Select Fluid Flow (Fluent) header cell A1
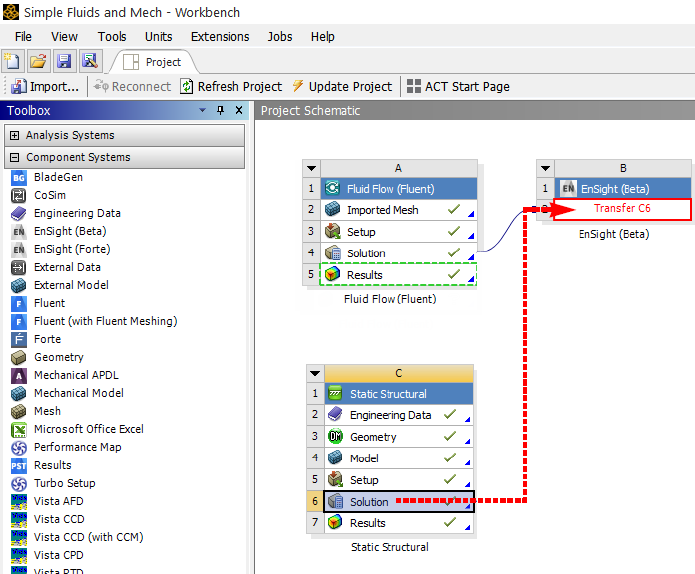Image resolution: width=695 pixels, height=574 pixels. point(399,189)
